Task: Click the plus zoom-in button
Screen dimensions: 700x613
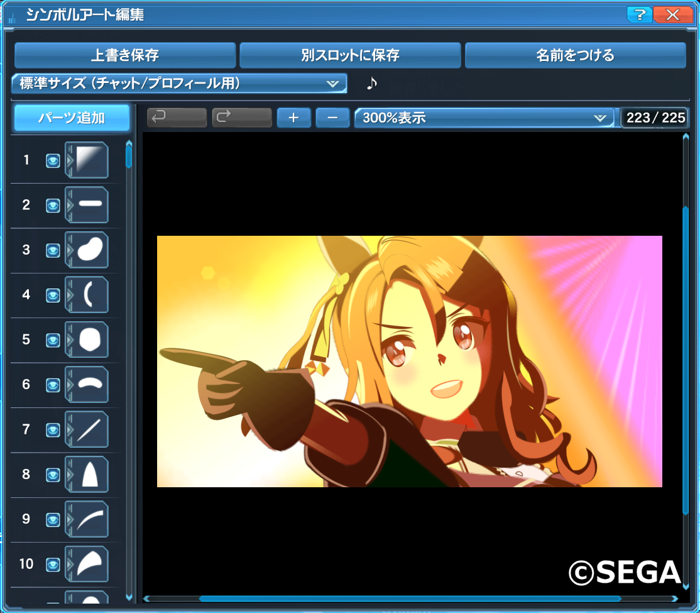Action: pos(293,118)
